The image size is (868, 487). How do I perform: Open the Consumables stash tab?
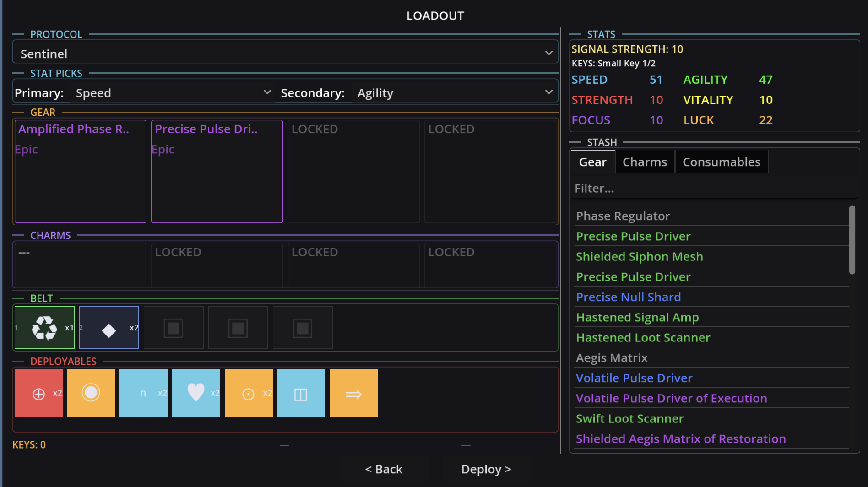pyautogui.click(x=721, y=161)
